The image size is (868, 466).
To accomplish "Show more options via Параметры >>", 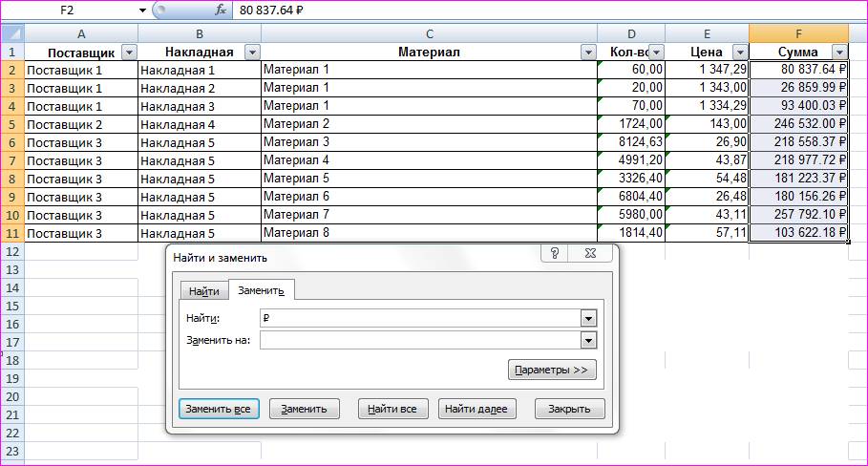I will pyautogui.click(x=552, y=370).
